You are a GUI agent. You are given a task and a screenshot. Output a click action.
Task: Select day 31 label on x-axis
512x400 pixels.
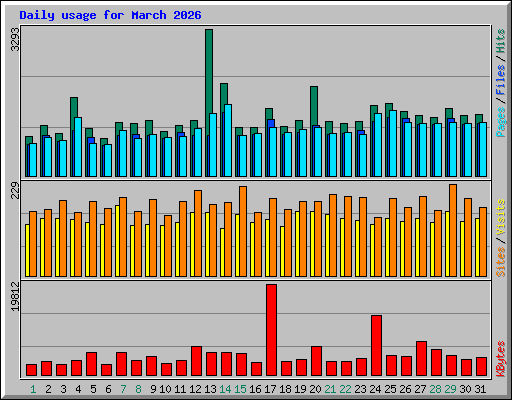click(480, 389)
